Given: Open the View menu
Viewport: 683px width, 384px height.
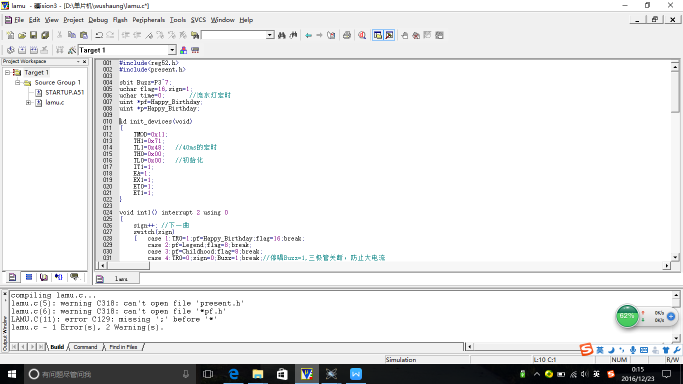Looking at the screenshot, I should (51, 20).
